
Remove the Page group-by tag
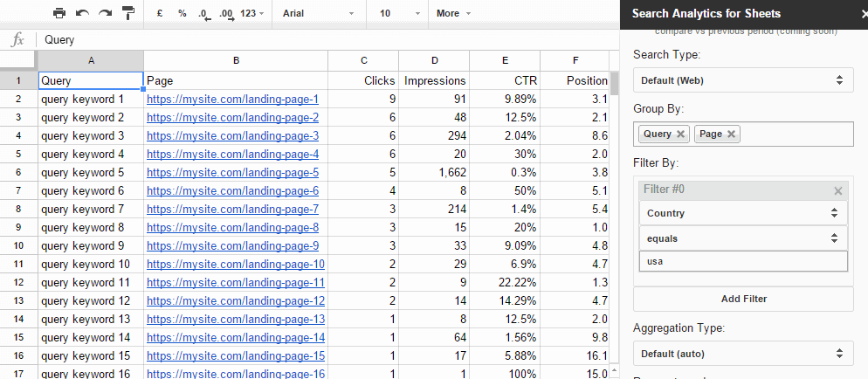click(731, 134)
